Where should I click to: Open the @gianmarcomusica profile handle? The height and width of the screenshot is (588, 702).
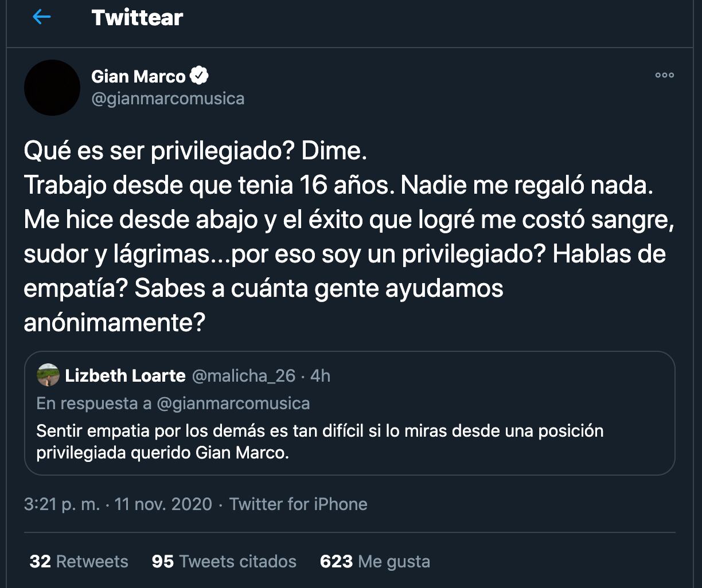tap(168, 98)
